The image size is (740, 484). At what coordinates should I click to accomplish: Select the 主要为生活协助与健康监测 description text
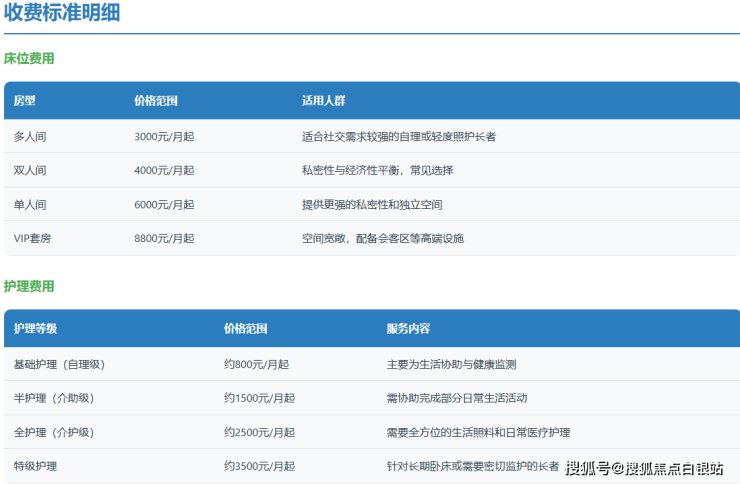pos(451,364)
